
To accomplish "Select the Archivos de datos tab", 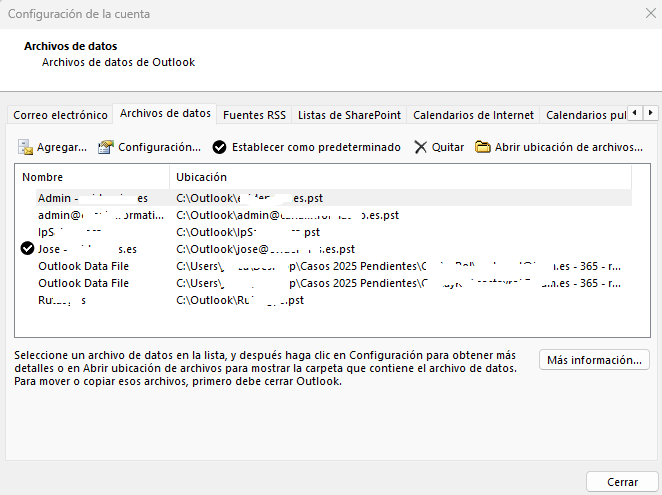I will click(x=165, y=113).
